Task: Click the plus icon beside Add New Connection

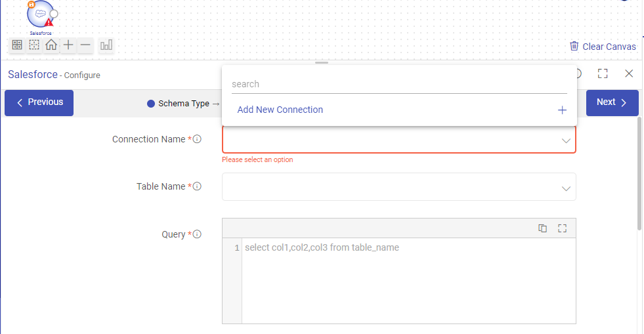Action: pos(562,110)
